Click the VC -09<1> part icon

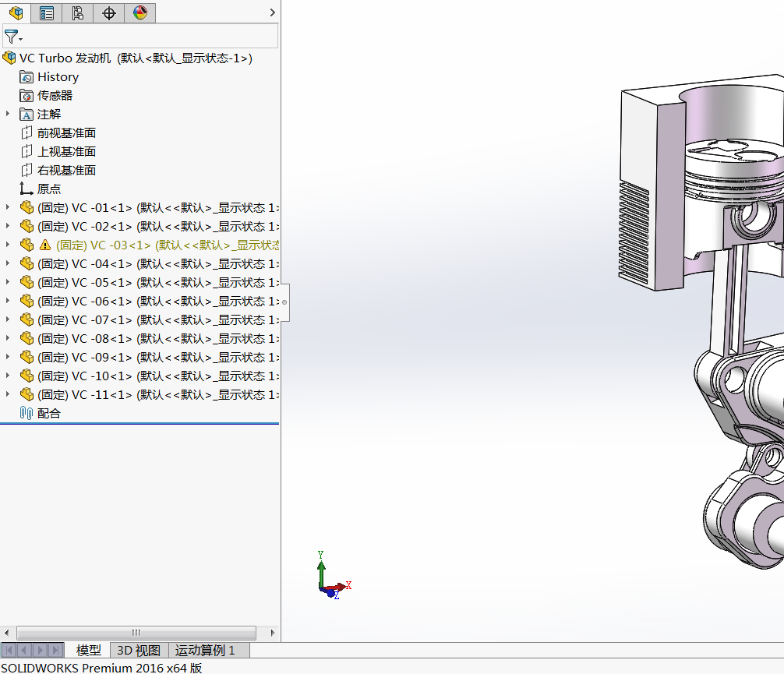tap(26, 357)
